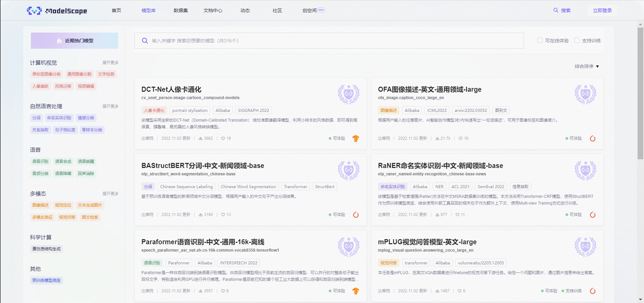Open 创空间 beta in the navigation

point(314,10)
